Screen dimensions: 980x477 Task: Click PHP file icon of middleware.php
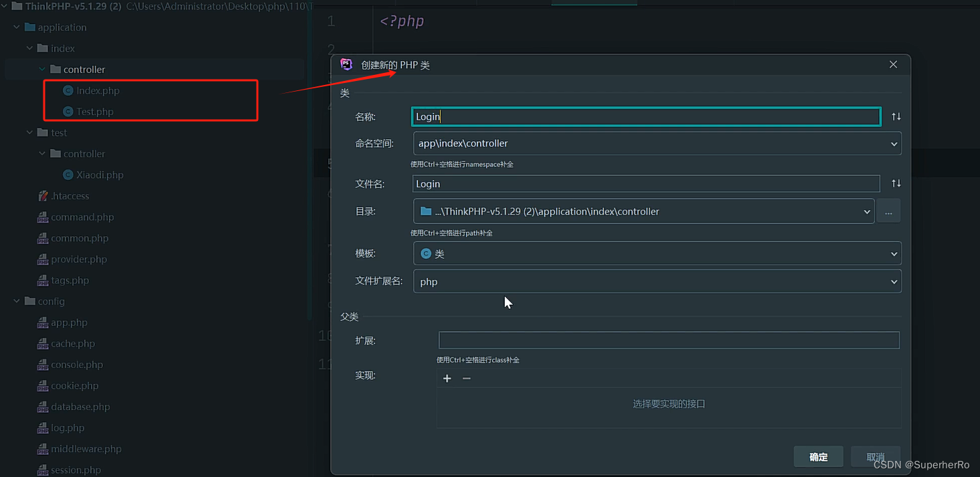[43, 449]
